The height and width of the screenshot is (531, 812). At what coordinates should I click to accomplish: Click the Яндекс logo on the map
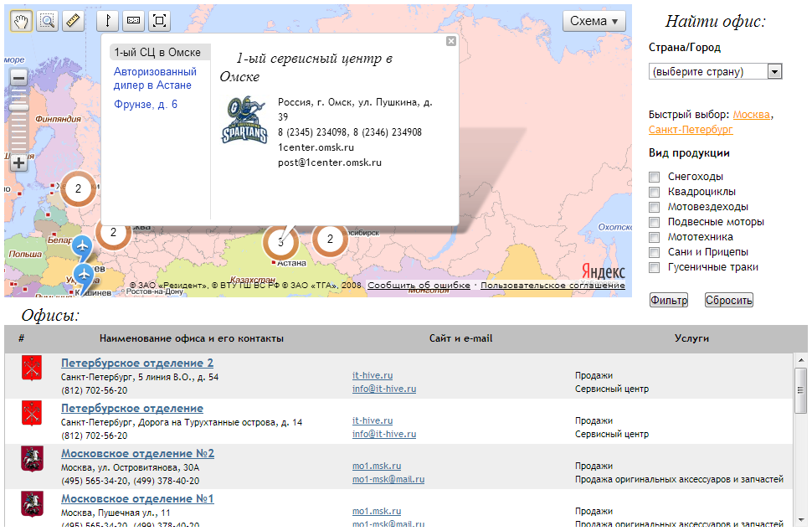pyautogui.click(x=604, y=271)
